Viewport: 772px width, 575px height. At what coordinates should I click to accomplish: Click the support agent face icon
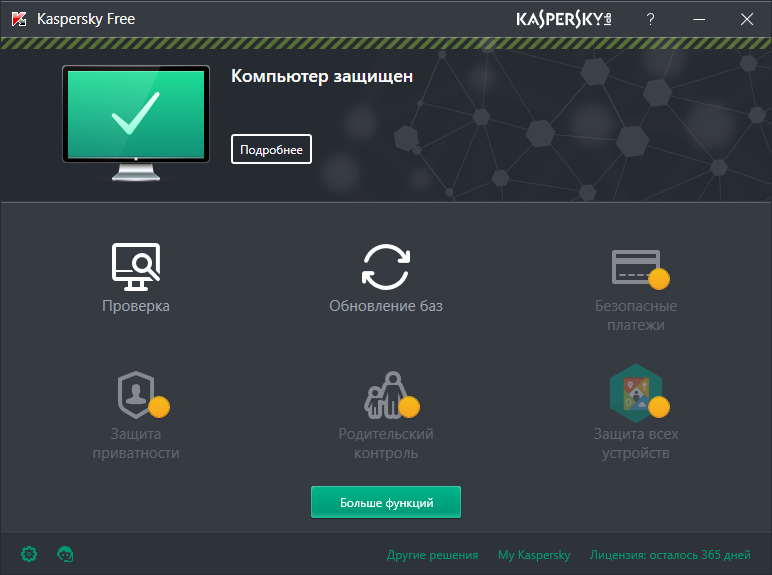66,554
